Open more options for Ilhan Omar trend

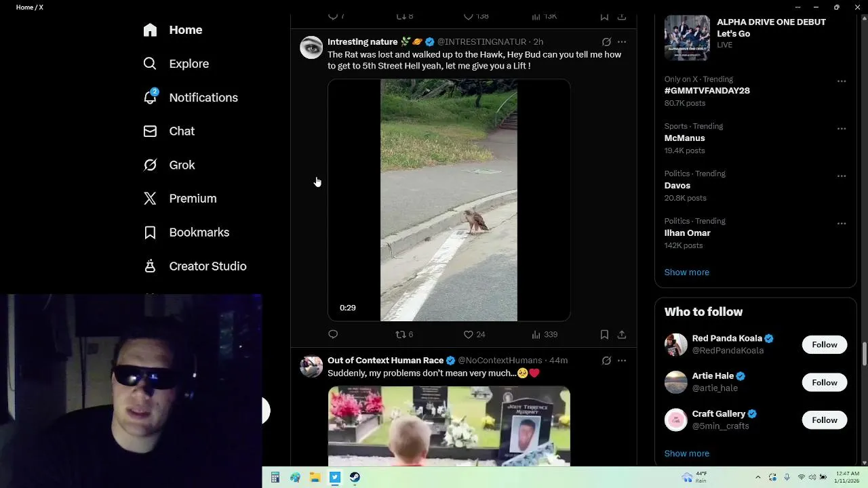click(x=842, y=224)
